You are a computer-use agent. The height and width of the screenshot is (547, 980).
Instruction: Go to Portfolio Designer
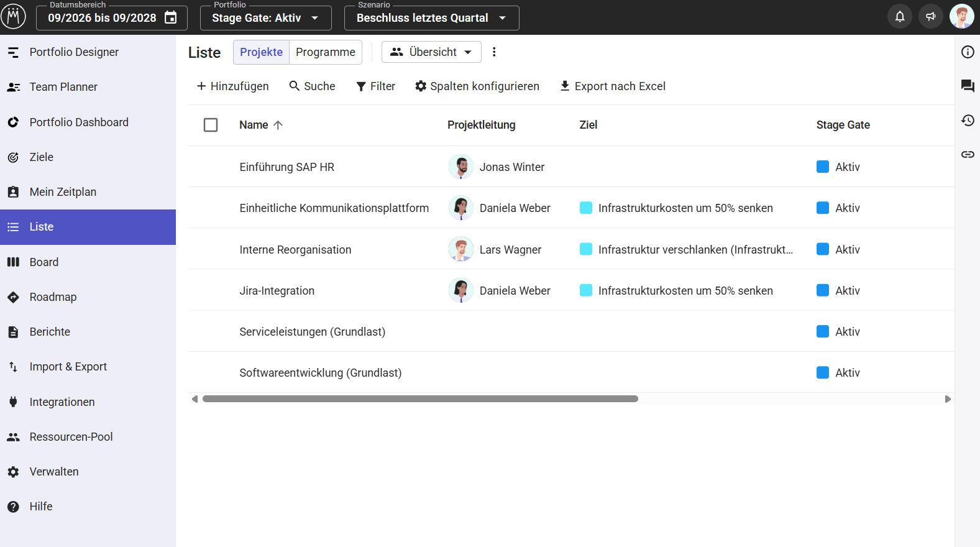click(88, 52)
